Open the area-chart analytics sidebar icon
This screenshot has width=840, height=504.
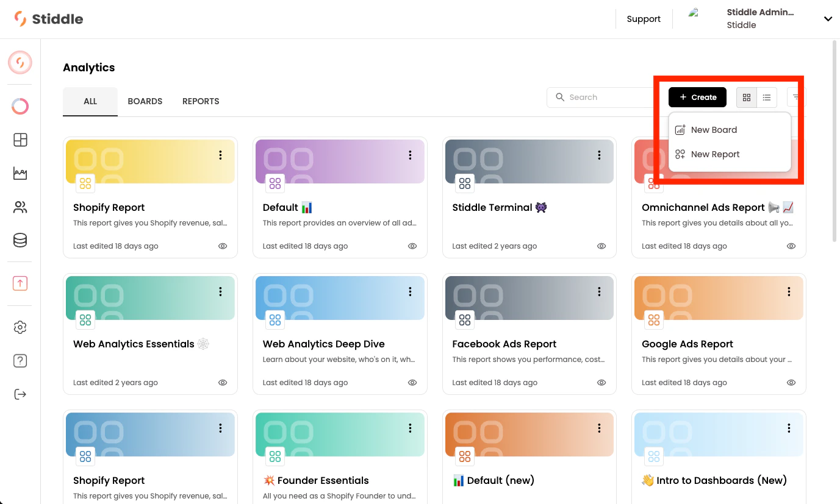click(20, 174)
